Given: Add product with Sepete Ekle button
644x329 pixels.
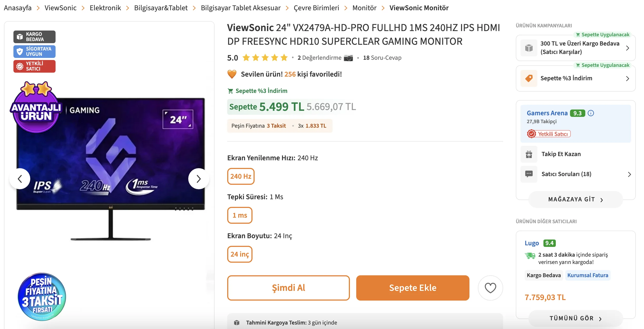Looking at the screenshot, I should 413,288.
